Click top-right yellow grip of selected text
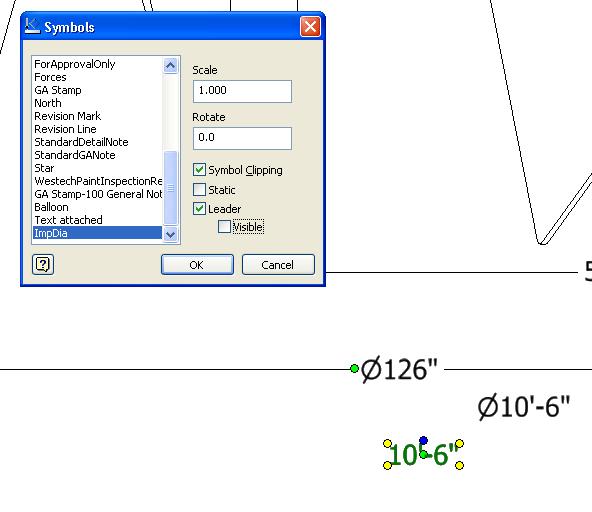Screen dimensions: 592x512 click(x=459, y=444)
